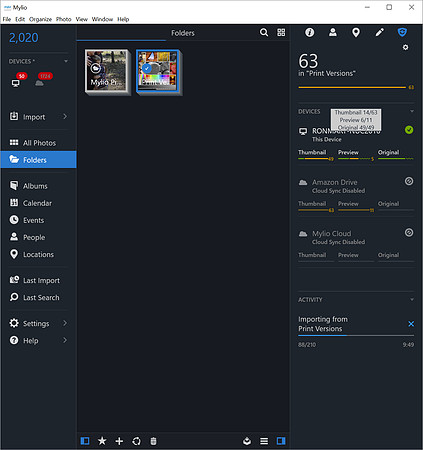Click the star rating icon in bottom toolbar
The height and width of the screenshot is (450, 423).
point(102,441)
